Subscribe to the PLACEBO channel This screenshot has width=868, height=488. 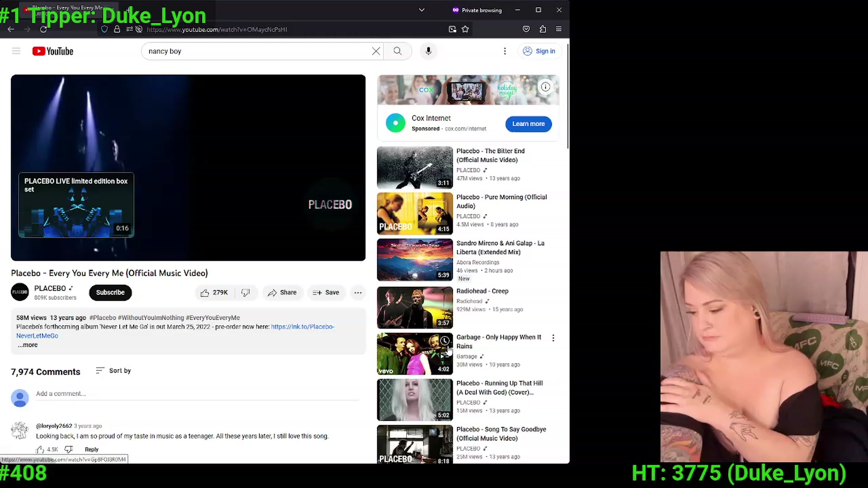pos(110,292)
